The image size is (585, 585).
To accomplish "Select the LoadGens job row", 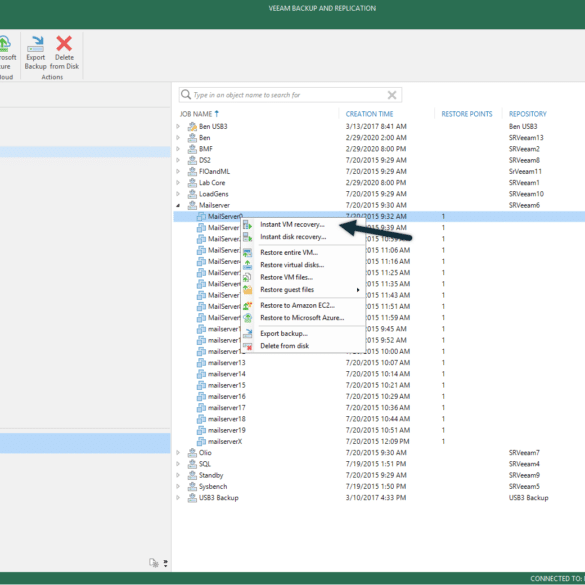I will [379, 194].
